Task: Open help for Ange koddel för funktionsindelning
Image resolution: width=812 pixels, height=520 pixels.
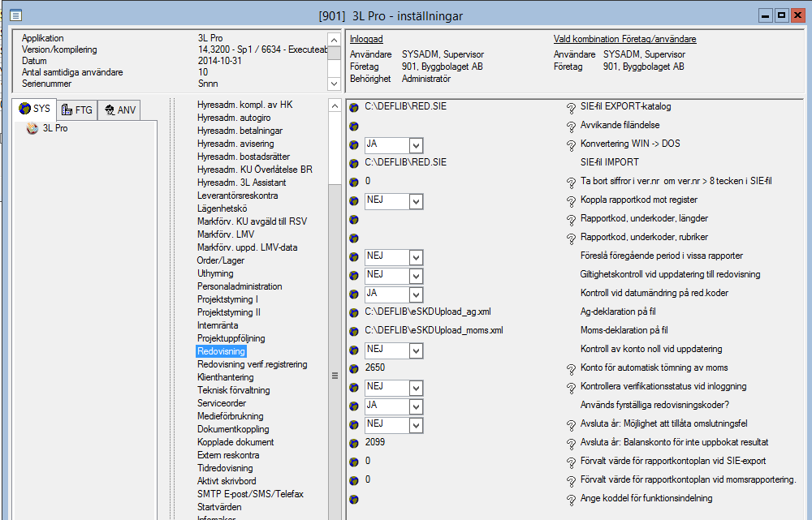Action: click(571, 500)
